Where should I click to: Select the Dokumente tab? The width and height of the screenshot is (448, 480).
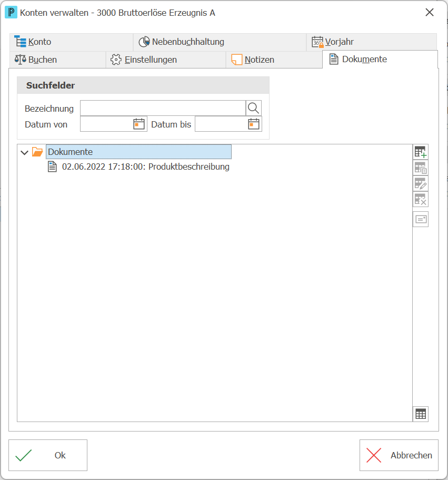(x=380, y=59)
